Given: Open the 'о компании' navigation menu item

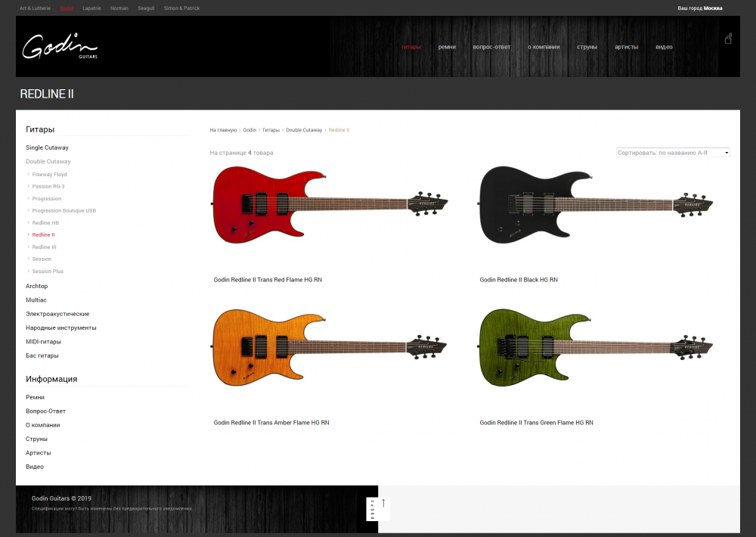Looking at the screenshot, I should 544,47.
